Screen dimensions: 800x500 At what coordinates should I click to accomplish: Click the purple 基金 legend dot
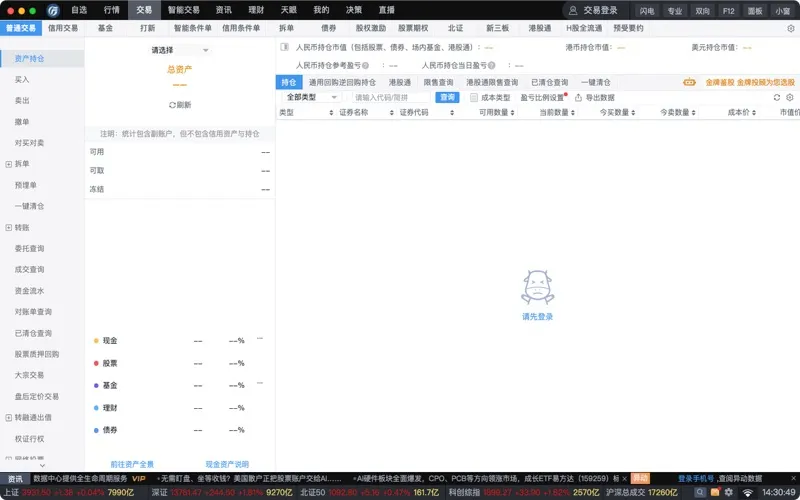click(96, 386)
